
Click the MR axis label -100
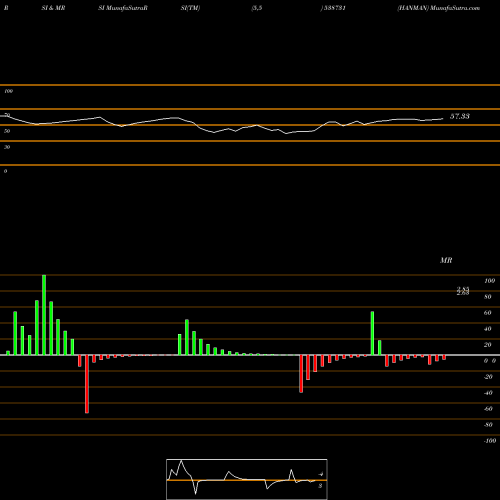[490, 441]
